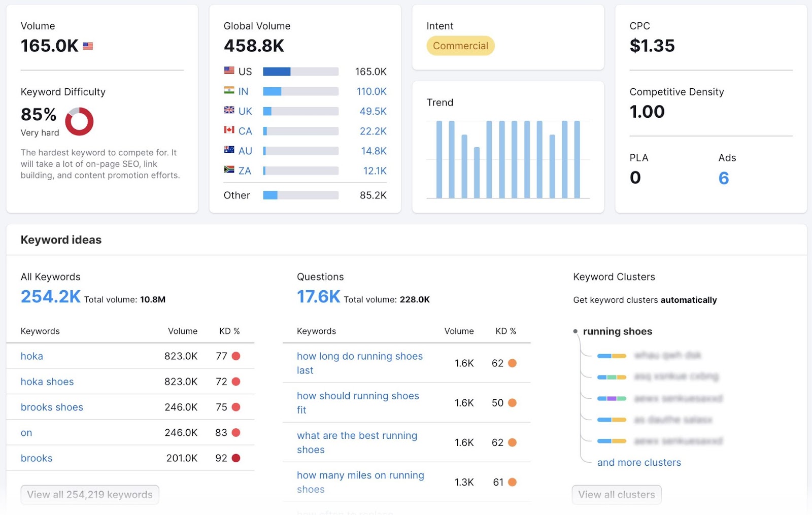812x515 pixels.
Task: Click the View all 254,219 keywords button
Action: click(89, 494)
